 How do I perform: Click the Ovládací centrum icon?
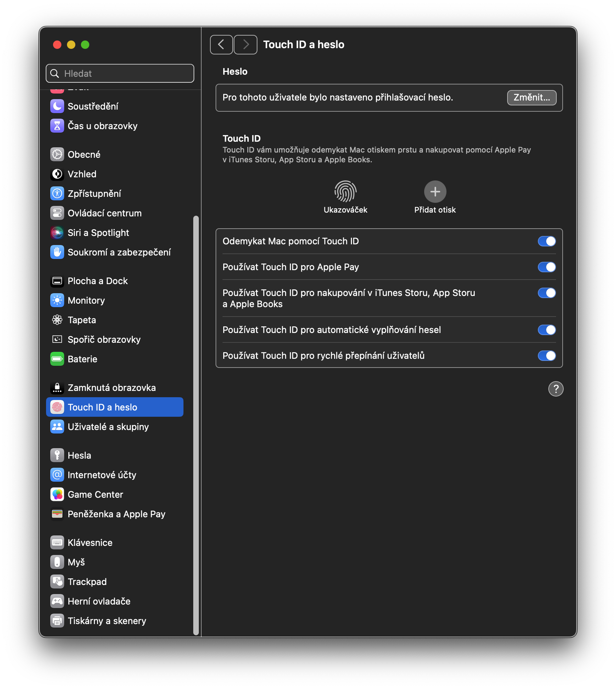(x=57, y=213)
